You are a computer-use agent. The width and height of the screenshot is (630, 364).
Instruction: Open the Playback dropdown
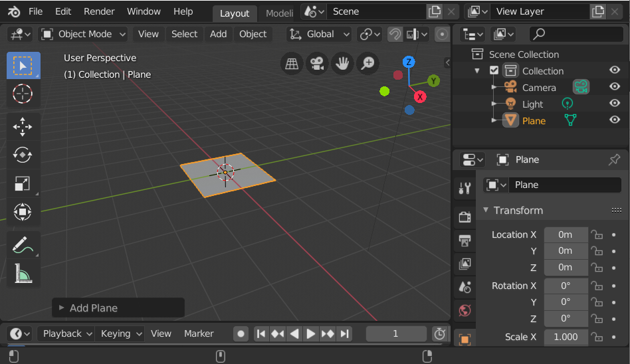click(66, 334)
